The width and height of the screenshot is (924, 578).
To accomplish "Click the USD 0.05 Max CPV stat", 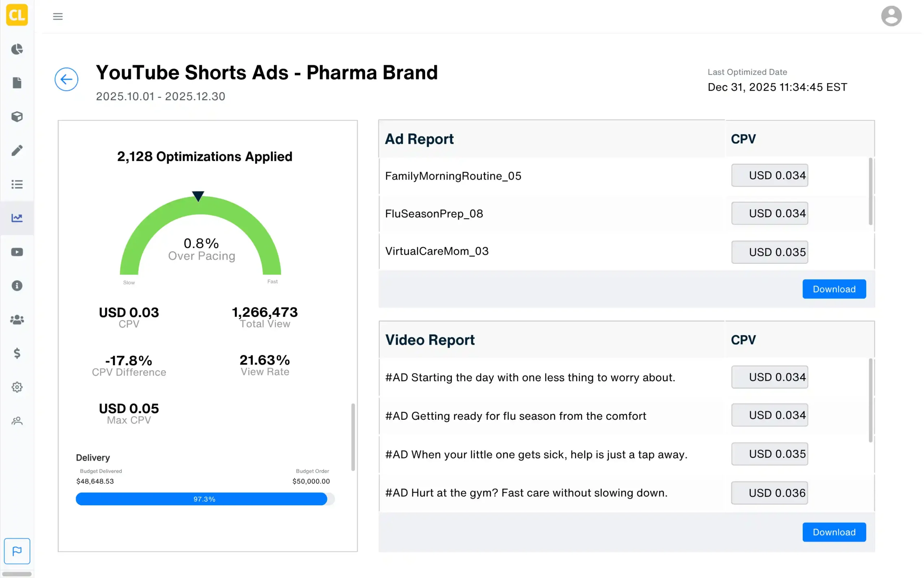I will click(x=129, y=413).
